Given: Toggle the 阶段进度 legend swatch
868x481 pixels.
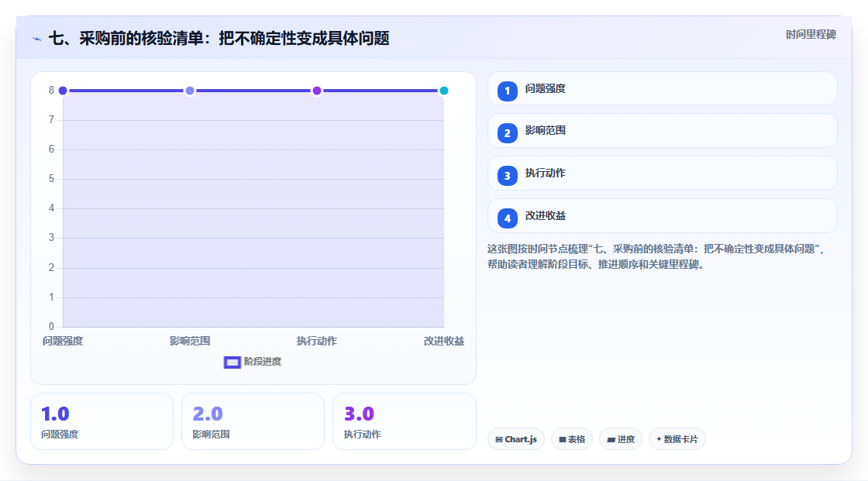Looking at the screenshot, I should click(x=232, y=362).
